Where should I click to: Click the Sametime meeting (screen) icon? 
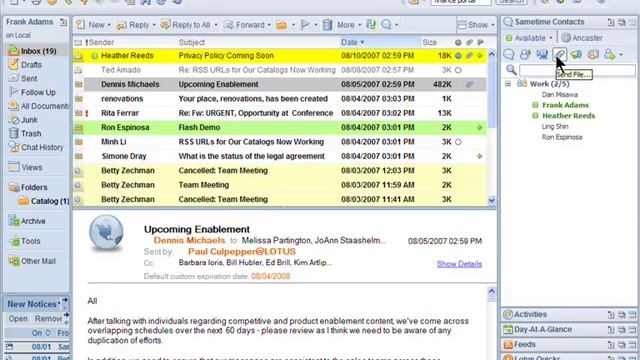[x=542, y=54]
